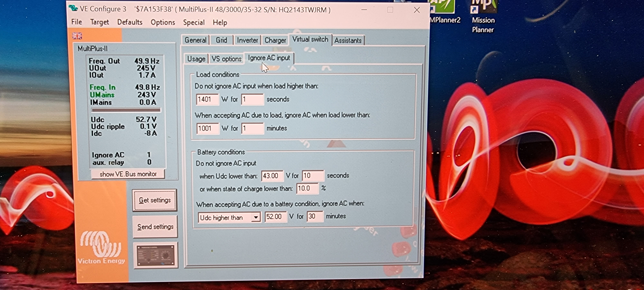Click the UK flag language icon
The image size is (644, 290).
[x=77, y=36]
